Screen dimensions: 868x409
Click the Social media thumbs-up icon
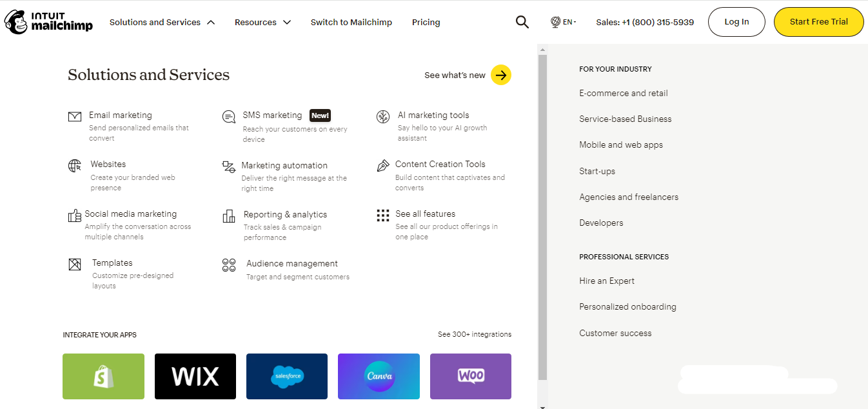tap(75, 215)
